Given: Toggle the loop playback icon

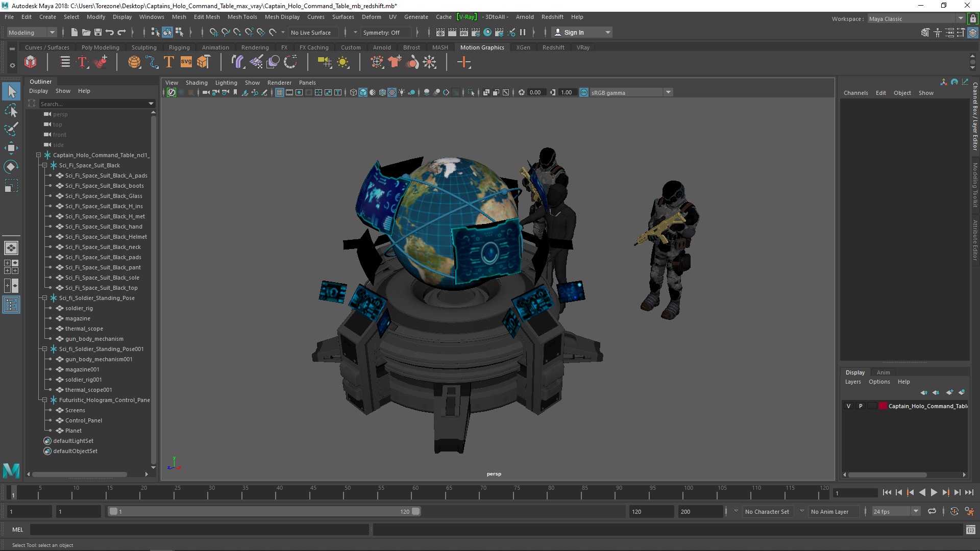Looking at the screenshot, I should [x=932, y=511].
